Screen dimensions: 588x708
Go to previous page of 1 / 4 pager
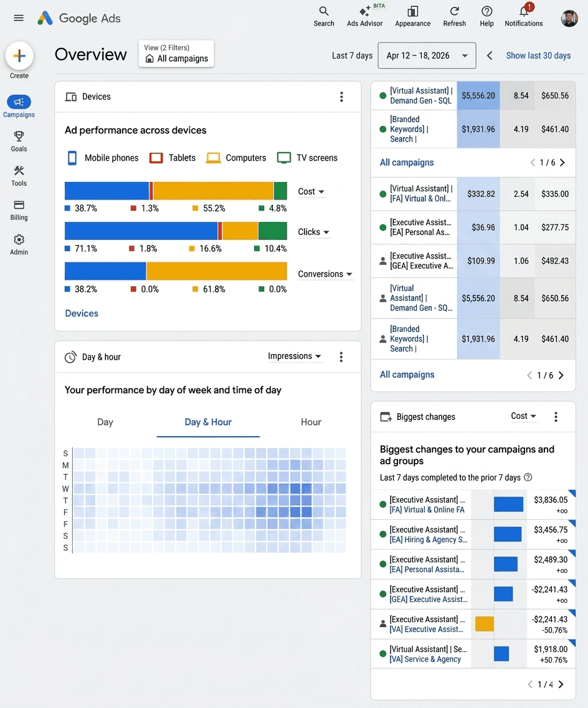[x=530, y=684]
